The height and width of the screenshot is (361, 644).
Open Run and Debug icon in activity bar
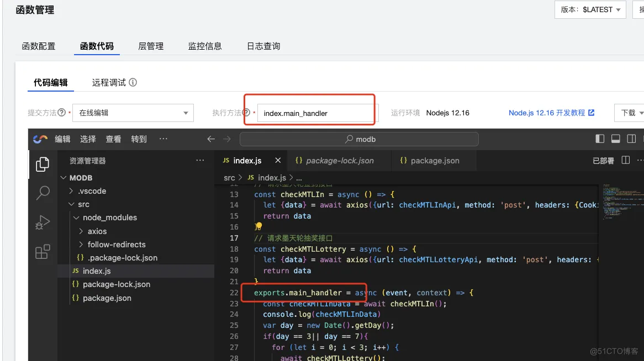[x=43, y=222]
